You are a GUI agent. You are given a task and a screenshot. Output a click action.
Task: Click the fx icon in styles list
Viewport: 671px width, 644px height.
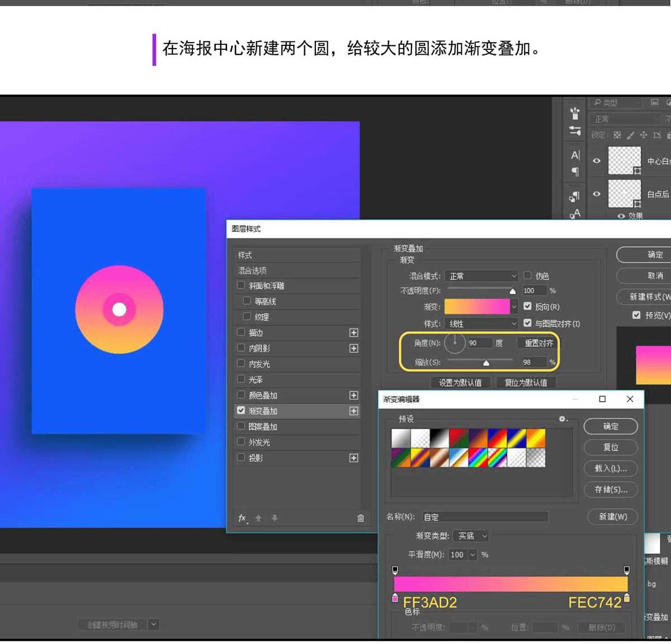[x=242, y=518]
